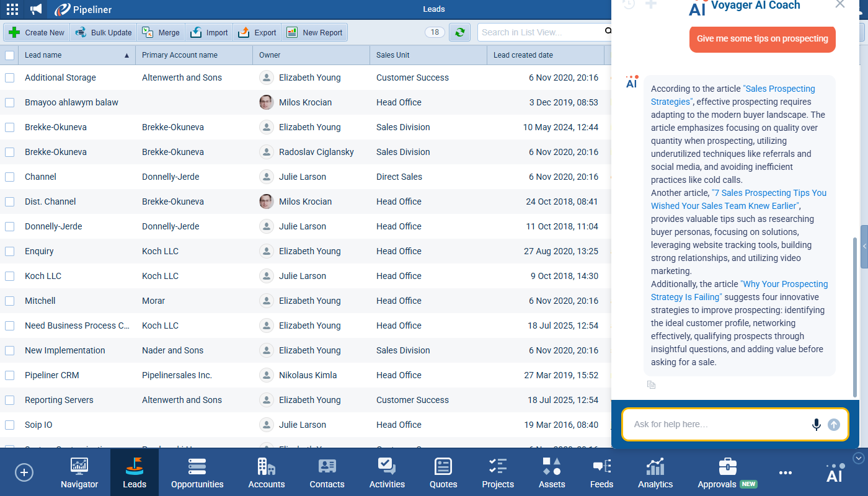
Task: Select the Pipeliner CRM lead checkbox
Action: [x=10, y=375]
